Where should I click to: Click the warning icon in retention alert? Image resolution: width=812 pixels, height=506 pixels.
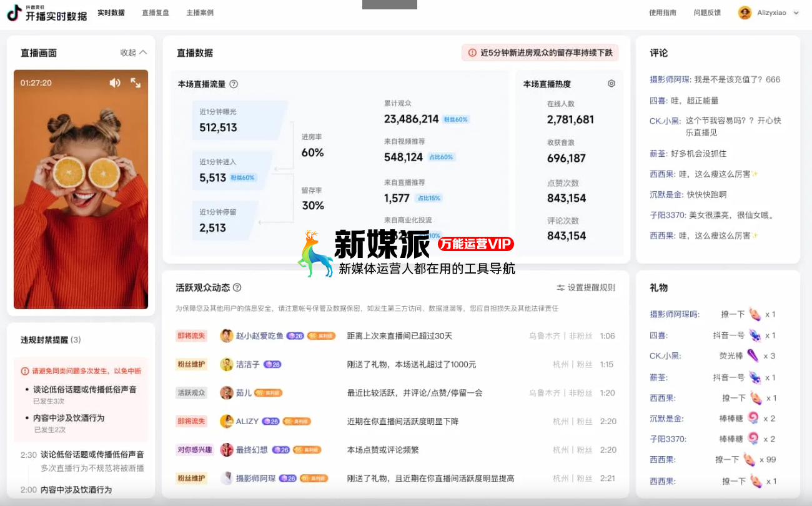[x=472, y=53]
